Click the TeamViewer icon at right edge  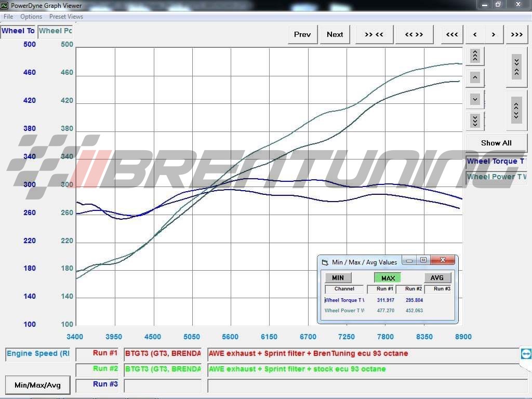click(x=526, y=354)
